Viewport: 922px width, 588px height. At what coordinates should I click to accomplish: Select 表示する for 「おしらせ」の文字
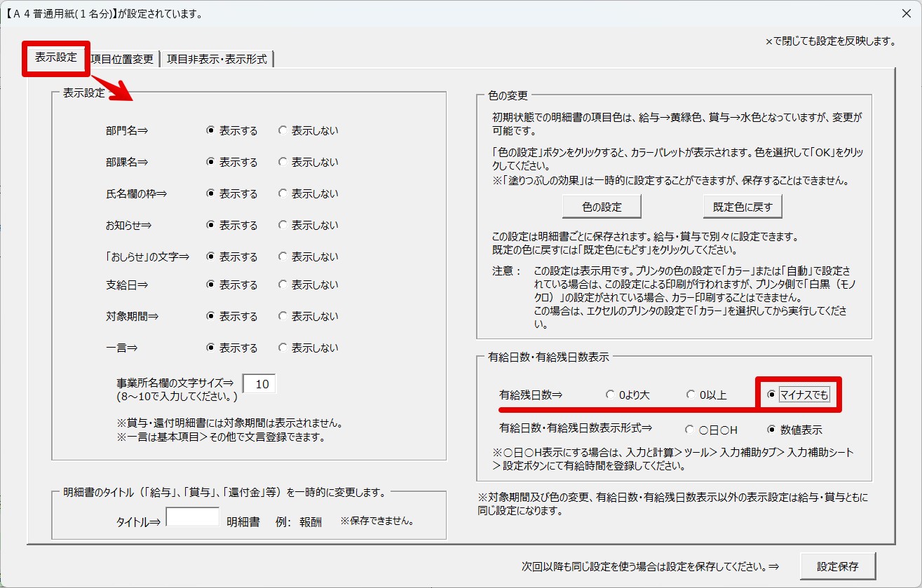(210, 257)
